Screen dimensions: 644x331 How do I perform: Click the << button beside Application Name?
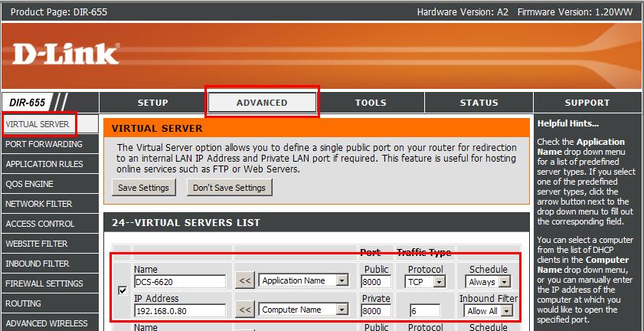point(245,281)
